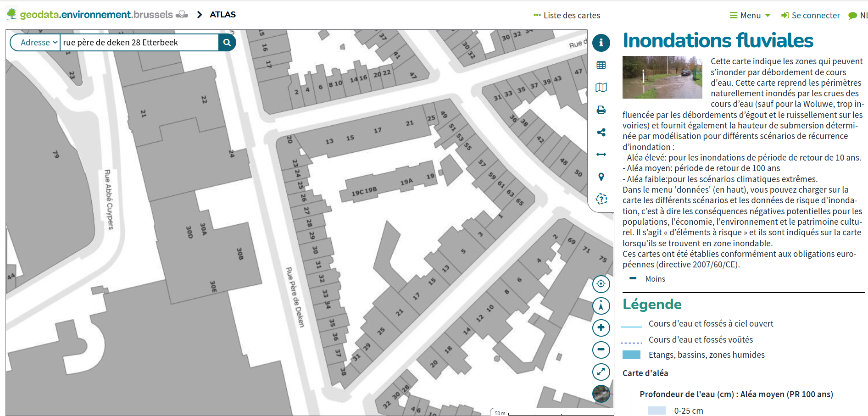
Task: Zoom in with the plus button
Action: (x=601, y=327)
